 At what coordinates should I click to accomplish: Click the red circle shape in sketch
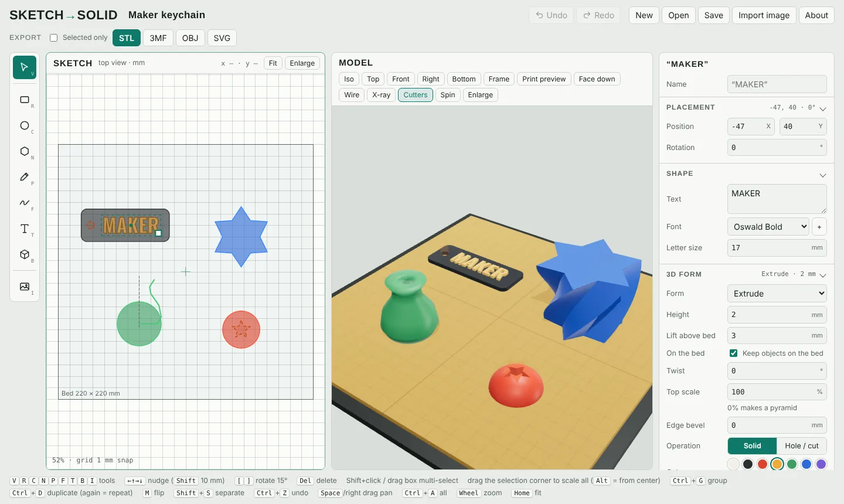[x=241, y=329]
